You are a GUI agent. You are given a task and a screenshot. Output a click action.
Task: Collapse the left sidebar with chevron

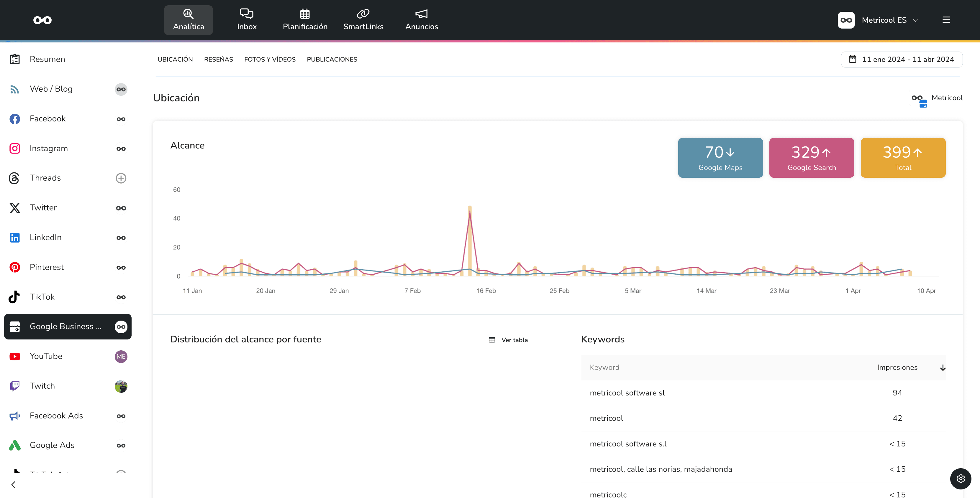click(x=14, y=485)
